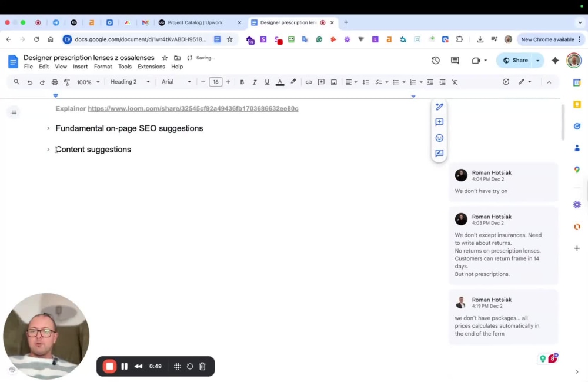Open the Help menu
Image resolution: width=588 pixels, height=382 pixels.
tap(177, 67)
